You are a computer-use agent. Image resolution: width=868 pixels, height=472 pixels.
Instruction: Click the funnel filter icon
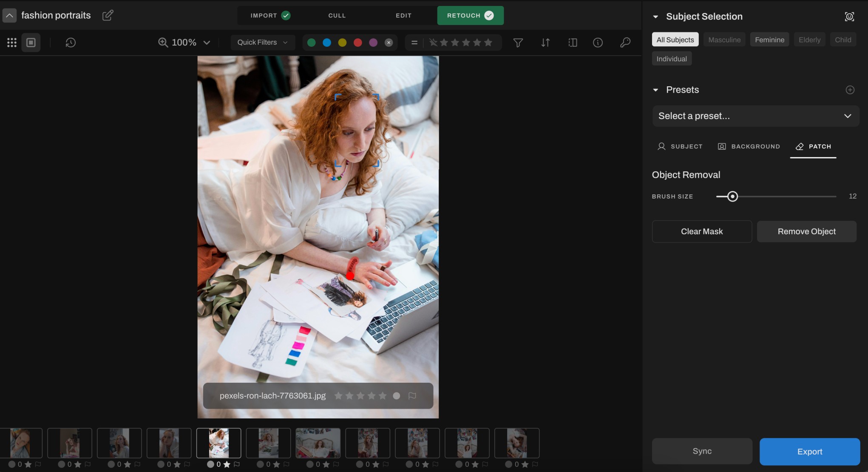(x=518, y=43)
